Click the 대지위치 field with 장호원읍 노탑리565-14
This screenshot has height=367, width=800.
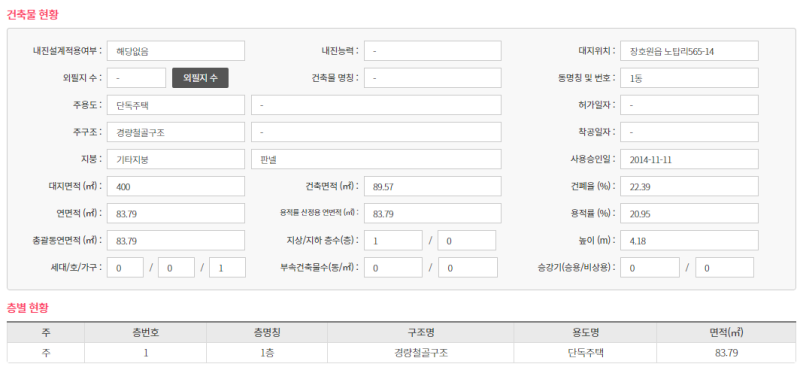[x=689, y=51]
